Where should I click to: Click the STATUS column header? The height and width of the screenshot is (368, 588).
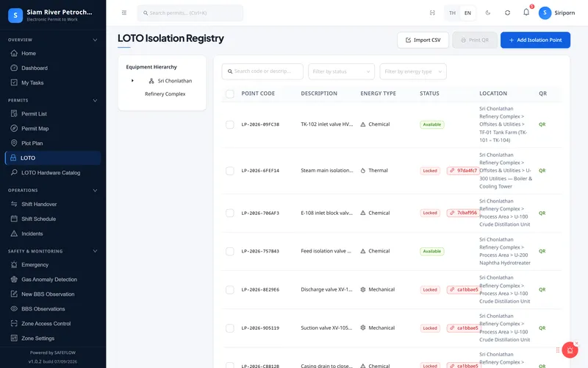tap(429, 93)
